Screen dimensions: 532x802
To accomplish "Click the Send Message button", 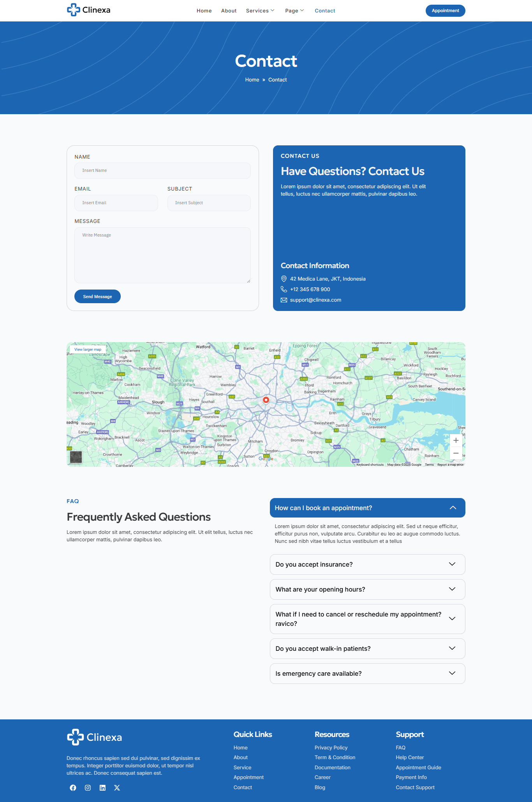I will [x=97, y=297].
